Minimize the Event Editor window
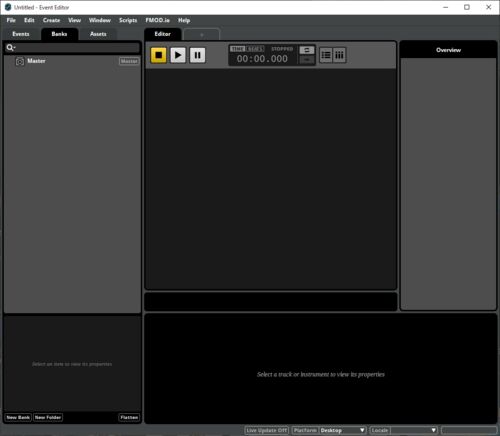The width and height of the screenshot is (500, 436). tap(446, 7)
